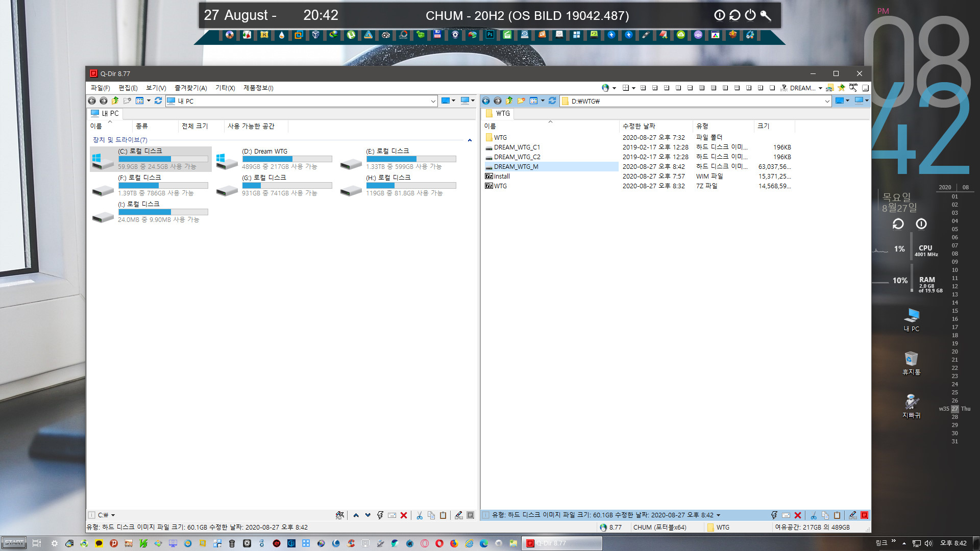This screenshot has height=551, width=980.
Task: Select the (H:) local disk drive
Action: (398, 186)
